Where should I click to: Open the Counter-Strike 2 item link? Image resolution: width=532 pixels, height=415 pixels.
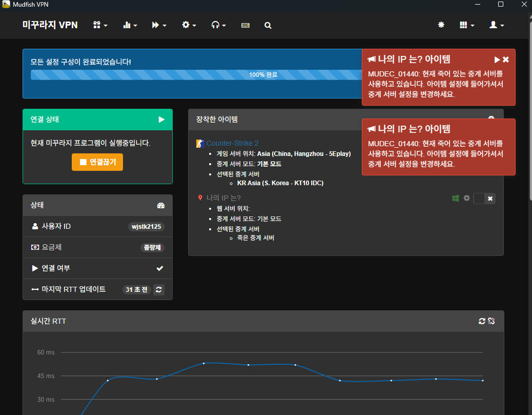pyautogui.click(x=232, y=143)
